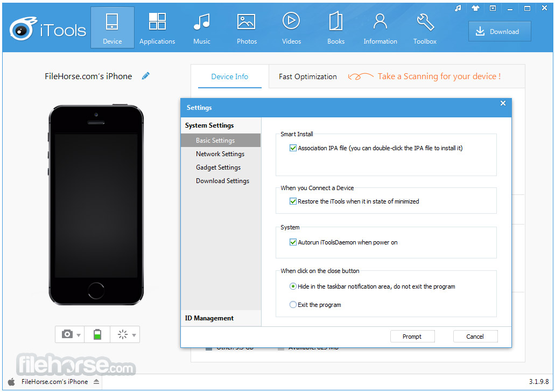Expand the restart options dropdown arrow
The height and width of the screenshot is (392, 555).
[x=134, y=335]
